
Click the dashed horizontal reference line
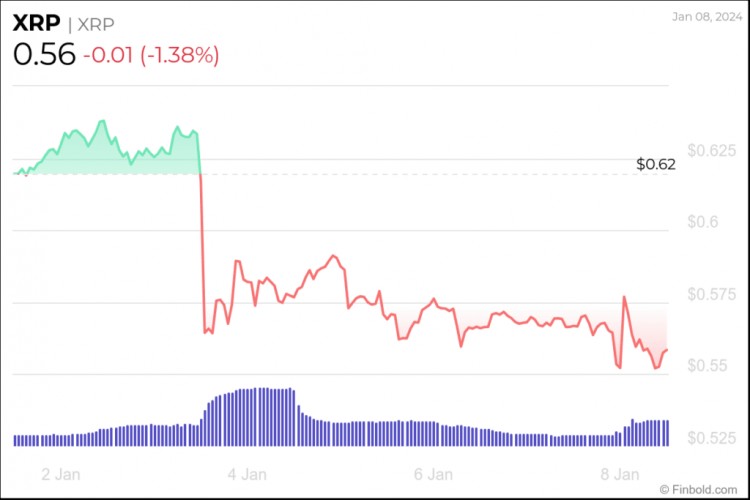point(420,174)
